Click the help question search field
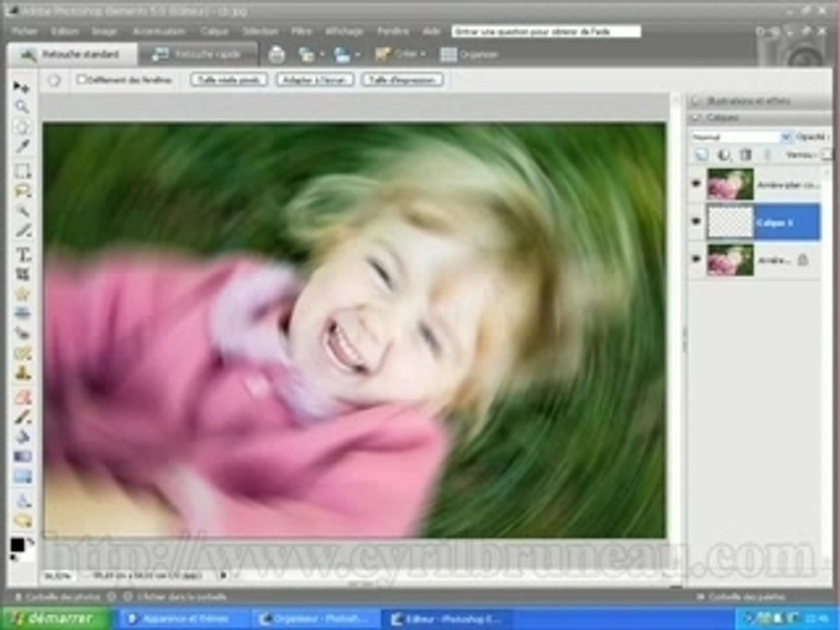The width and height of the screenshot is (840, 630). [x=546, y=31]
